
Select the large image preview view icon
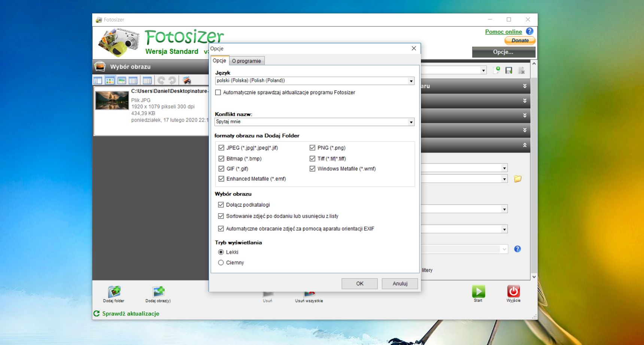click(x=122, y=80)
